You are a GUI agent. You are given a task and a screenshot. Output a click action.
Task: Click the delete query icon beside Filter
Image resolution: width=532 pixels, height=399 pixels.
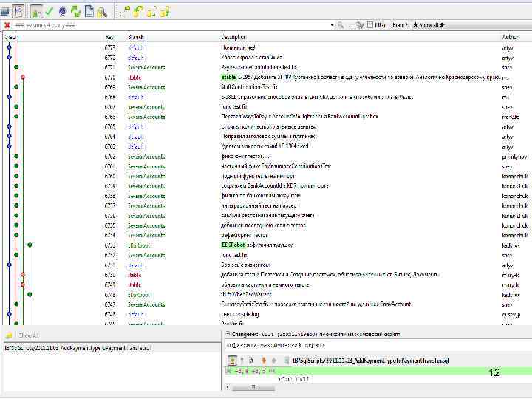[x=360, y=25]
